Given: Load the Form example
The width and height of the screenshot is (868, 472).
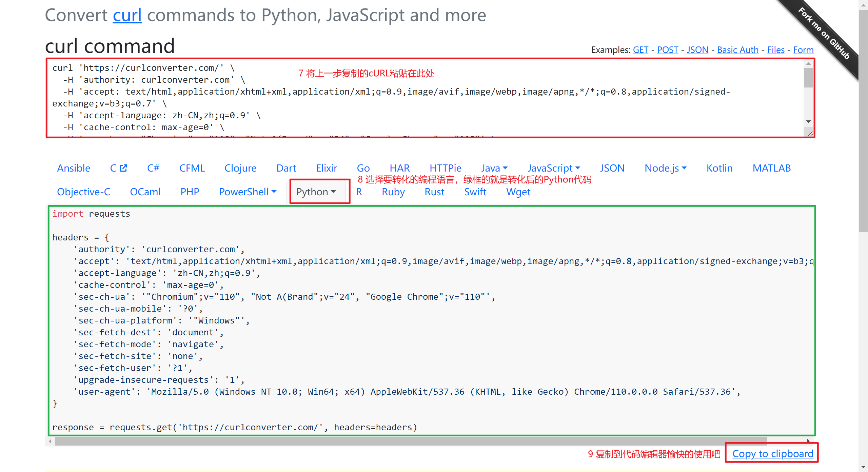Looking at the screenshot, I should tap(803, 50).
